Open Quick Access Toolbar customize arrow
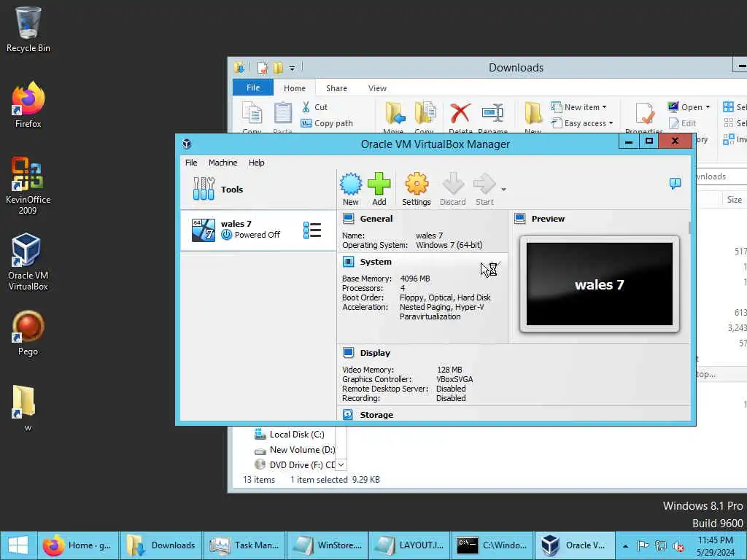This screenshot has width=747, height=560. tap(292, 69)
